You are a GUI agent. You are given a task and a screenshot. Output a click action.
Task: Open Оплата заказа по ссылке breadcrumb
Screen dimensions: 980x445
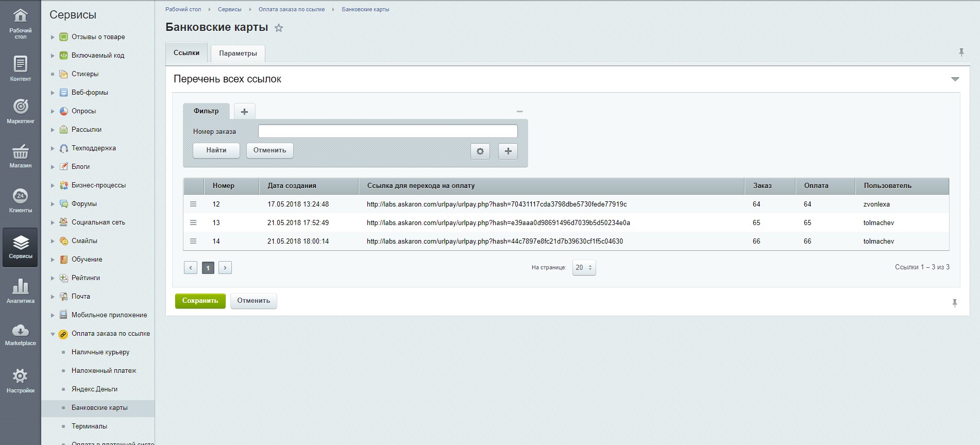[292, 9]
